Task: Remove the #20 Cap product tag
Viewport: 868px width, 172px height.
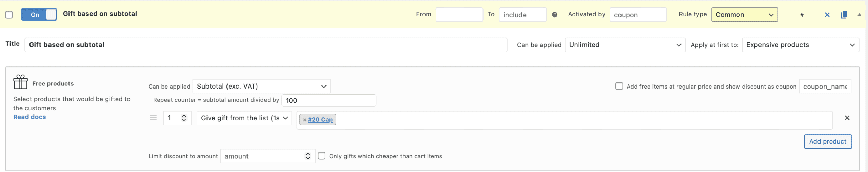Action: tap(304, 120)
